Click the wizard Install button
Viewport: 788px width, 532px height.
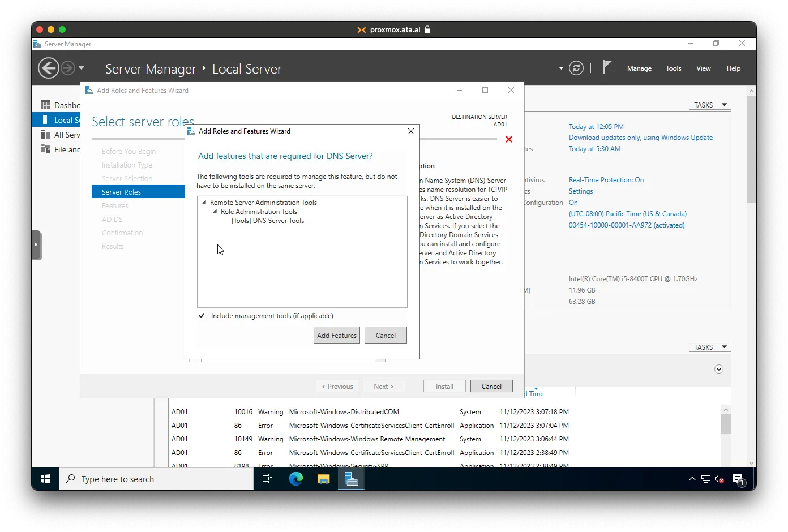click(444, 387)
